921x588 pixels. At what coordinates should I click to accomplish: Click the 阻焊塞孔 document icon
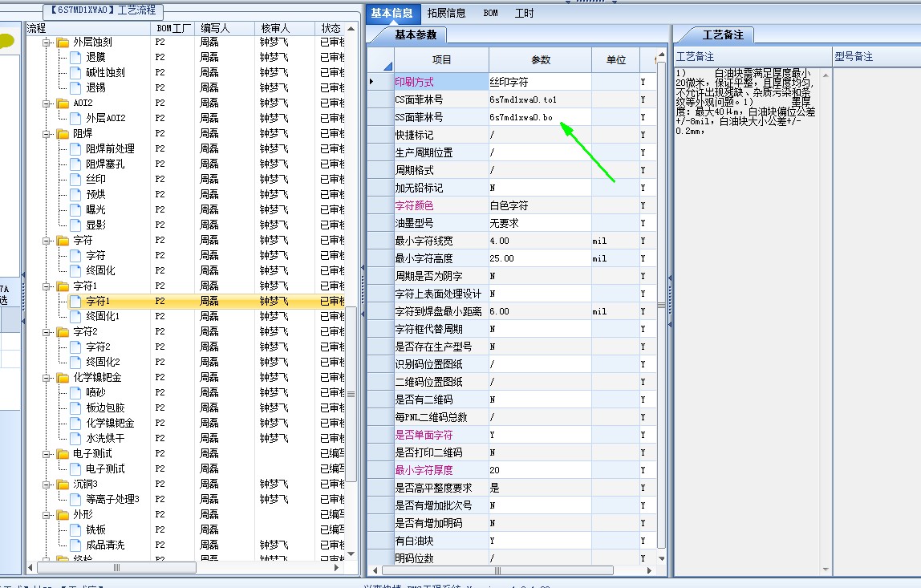click(x=75, y=164)
